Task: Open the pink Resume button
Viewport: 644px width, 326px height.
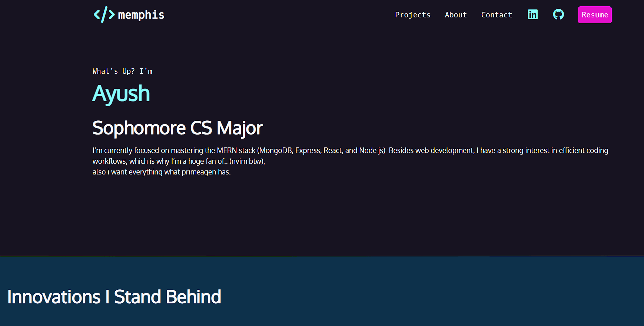Action: point(595,15)
